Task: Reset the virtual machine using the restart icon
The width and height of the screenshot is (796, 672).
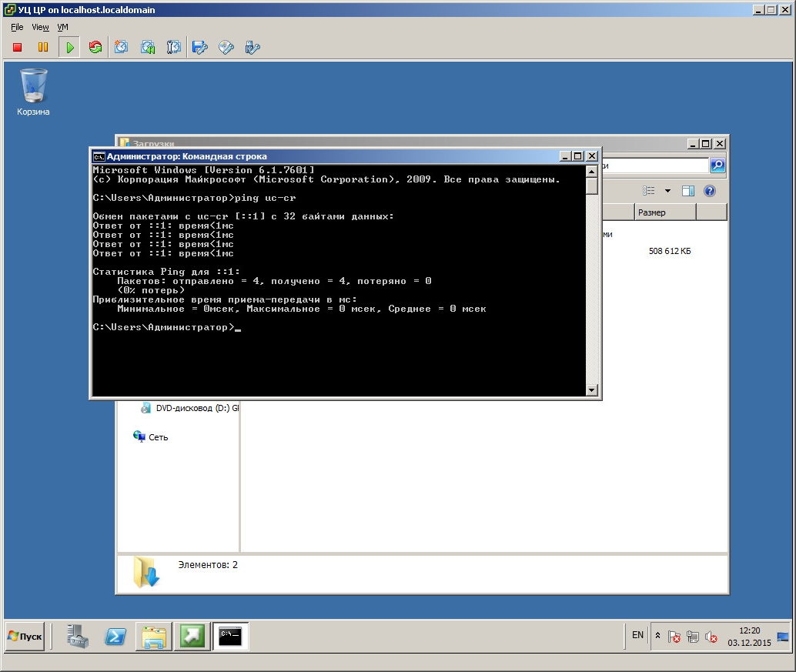Action: (x=95, y=48)
